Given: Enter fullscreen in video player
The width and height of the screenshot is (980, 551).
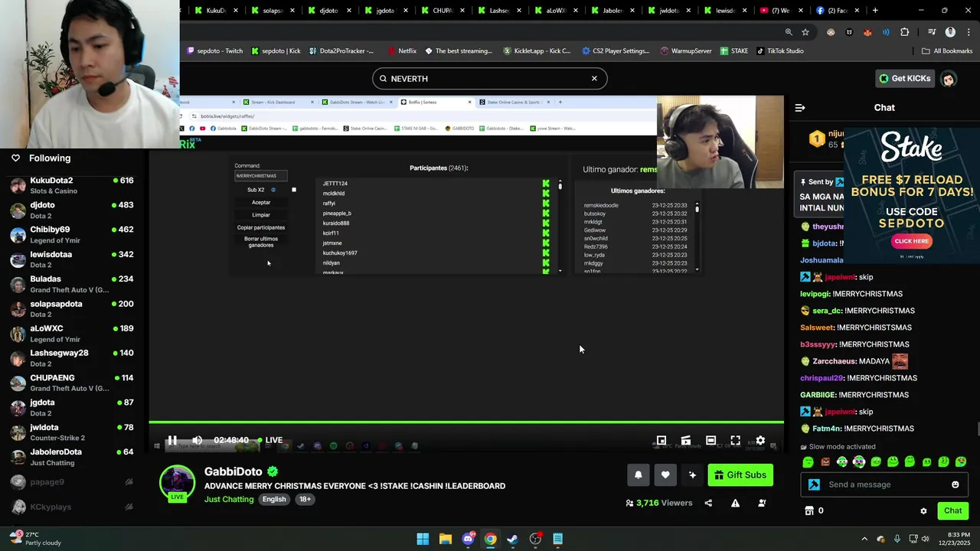Looking at the screenshot, I should [x=735, y=440].
